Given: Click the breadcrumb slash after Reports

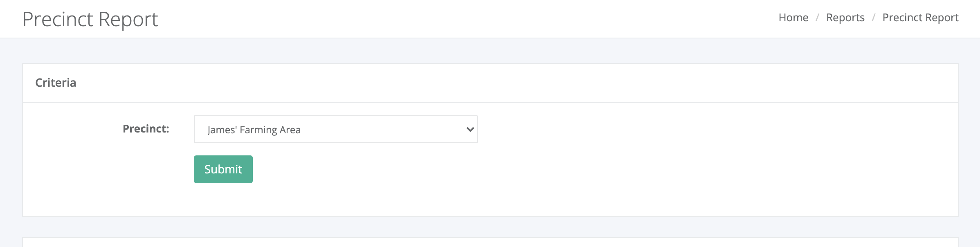Looking at the screenshot, I should point(874,18).
